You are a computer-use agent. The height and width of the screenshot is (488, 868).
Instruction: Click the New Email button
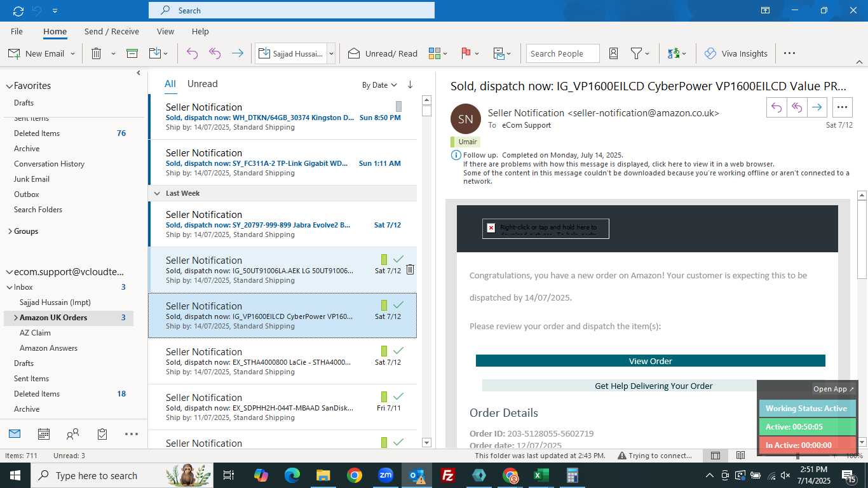(x=36, y=53)
